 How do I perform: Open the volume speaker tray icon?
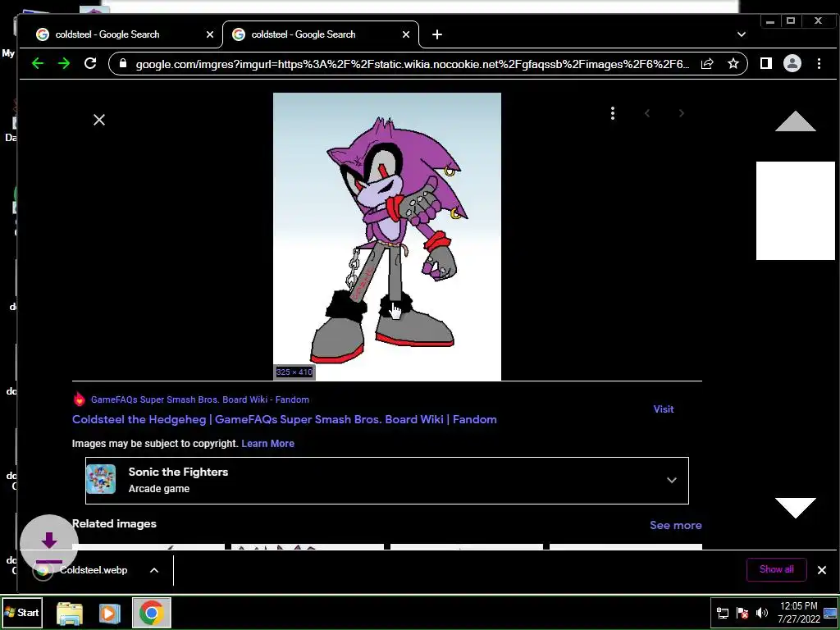(761, 613)
